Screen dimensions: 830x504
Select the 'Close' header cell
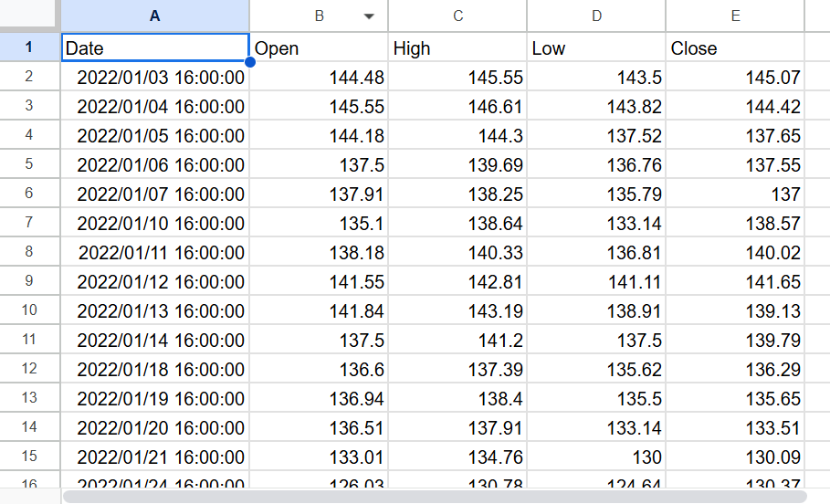(735, 48)
